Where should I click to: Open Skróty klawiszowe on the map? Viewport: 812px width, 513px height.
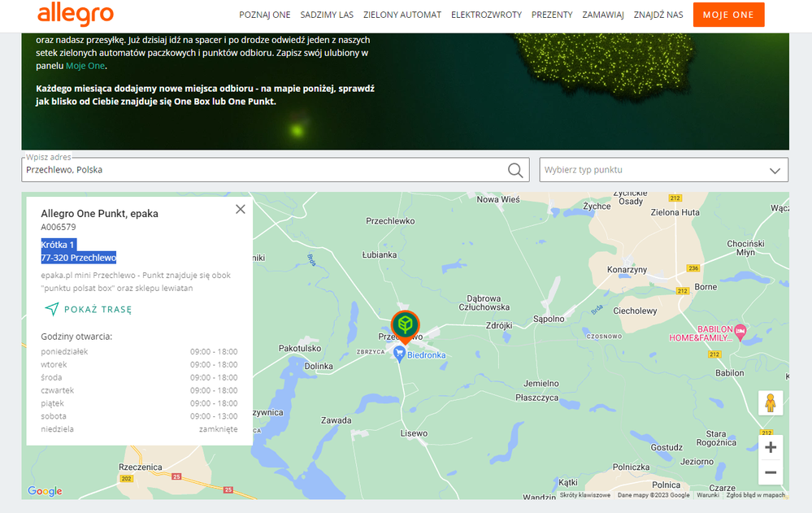tap(585, 495)
